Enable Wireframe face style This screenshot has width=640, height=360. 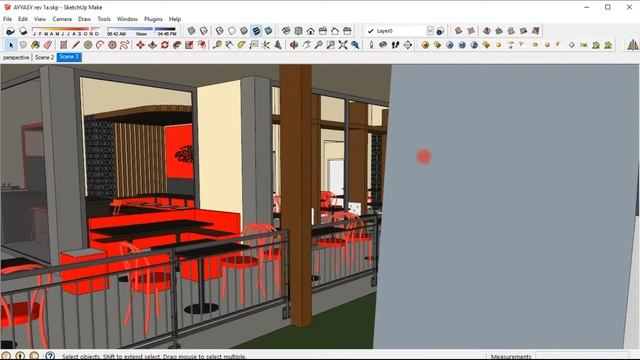[x=220, y=31]
